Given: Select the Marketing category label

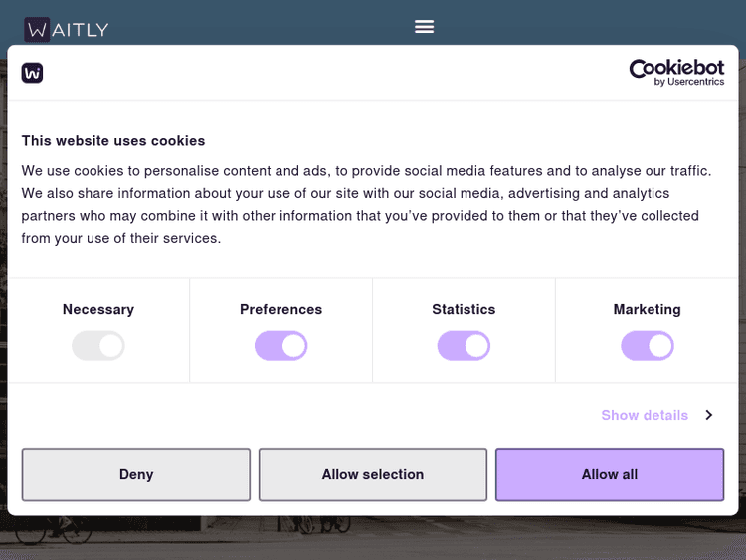Looking at the screenshot, I should coord(648,309).
